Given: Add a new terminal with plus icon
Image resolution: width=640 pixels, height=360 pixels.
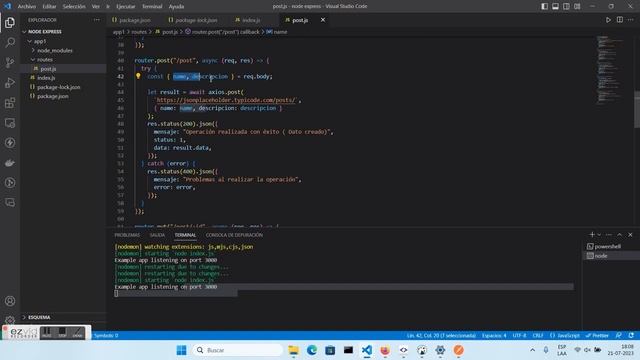Looking at the screenshot, I should pos(592,235).
